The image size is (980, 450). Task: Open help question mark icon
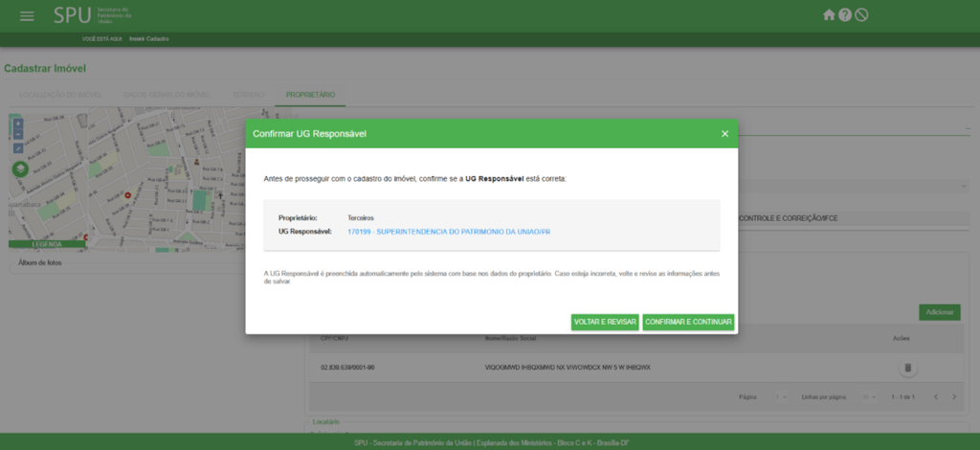(845, 15)
